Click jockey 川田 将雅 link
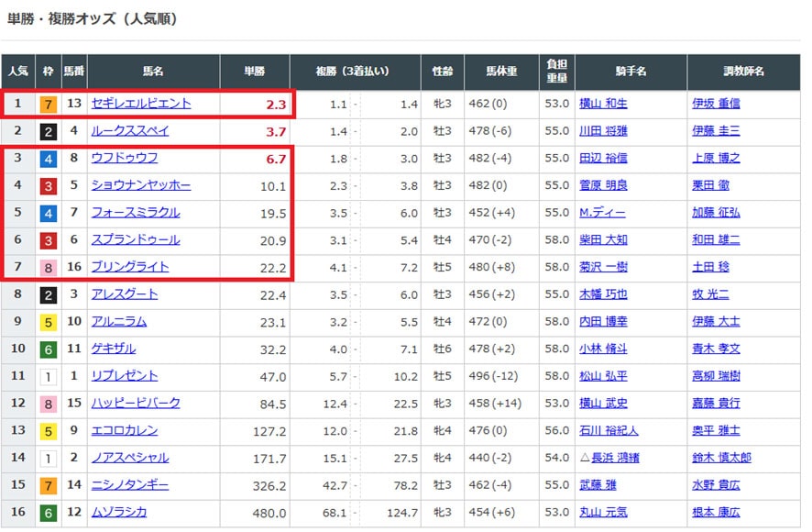The image size is (812, 532). pos(604,131)
